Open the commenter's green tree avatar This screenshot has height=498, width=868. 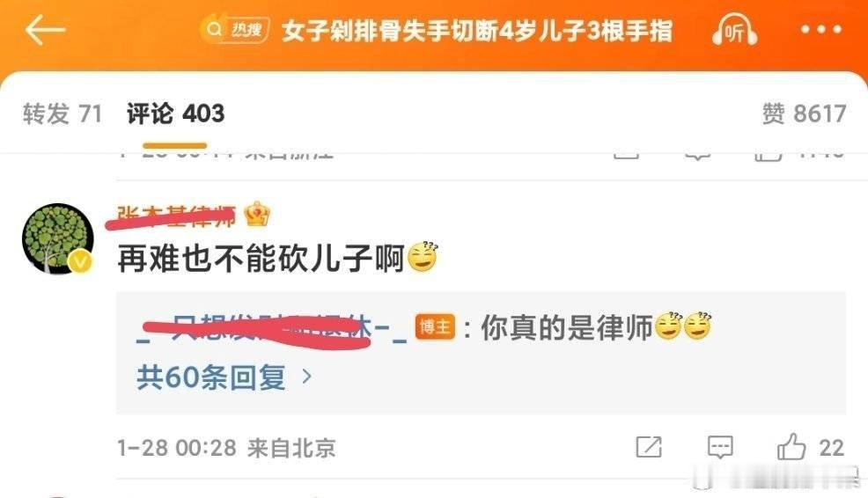point(57,238)
